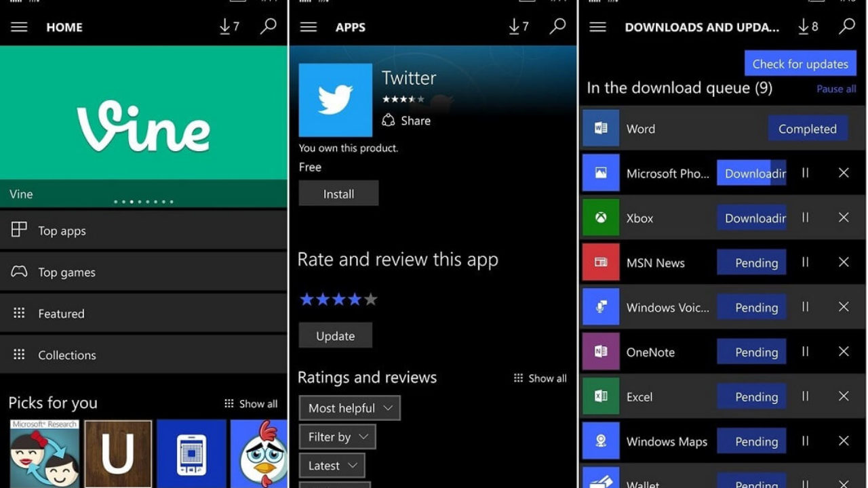Tap the Xbox app icon
The width and height of the screenshot is (868, 488).
[x=601, y=218]
